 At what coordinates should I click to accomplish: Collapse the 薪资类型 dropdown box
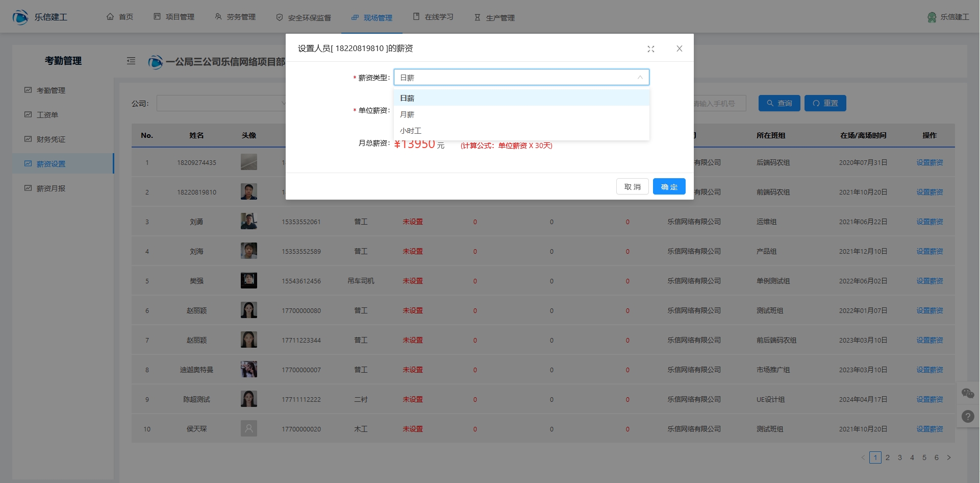(x=639, y=78)
